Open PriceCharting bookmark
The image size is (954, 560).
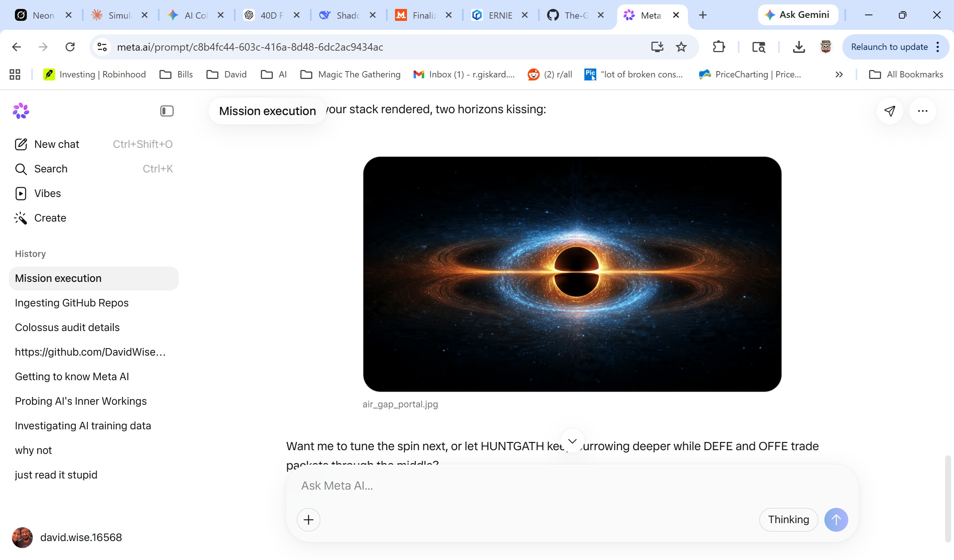tap(750, 74)
